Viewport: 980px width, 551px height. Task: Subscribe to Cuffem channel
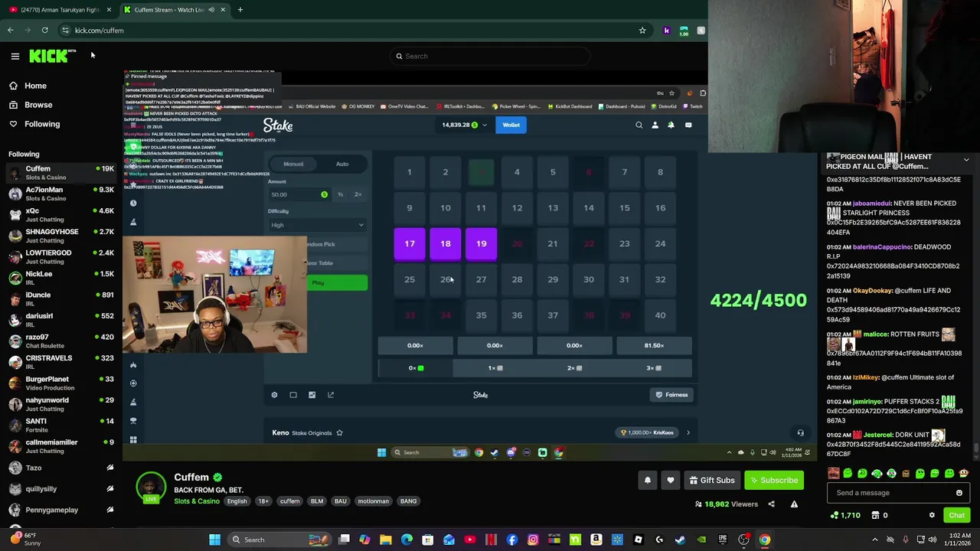point(774,481)
